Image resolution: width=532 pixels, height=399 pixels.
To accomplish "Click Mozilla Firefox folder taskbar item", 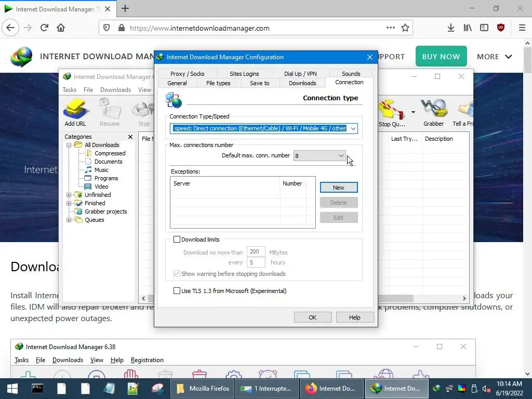I will point(204,389).
